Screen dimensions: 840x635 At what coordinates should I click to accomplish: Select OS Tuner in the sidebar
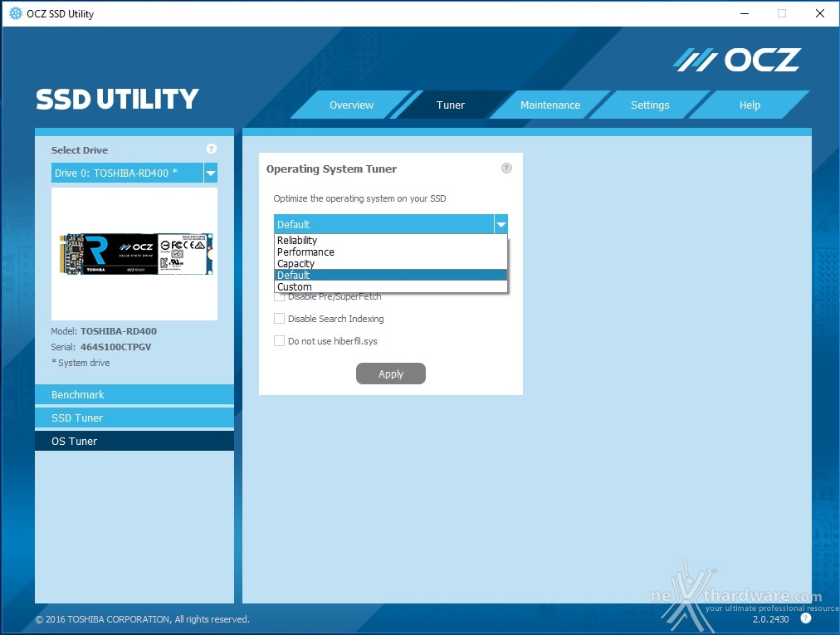134,441
